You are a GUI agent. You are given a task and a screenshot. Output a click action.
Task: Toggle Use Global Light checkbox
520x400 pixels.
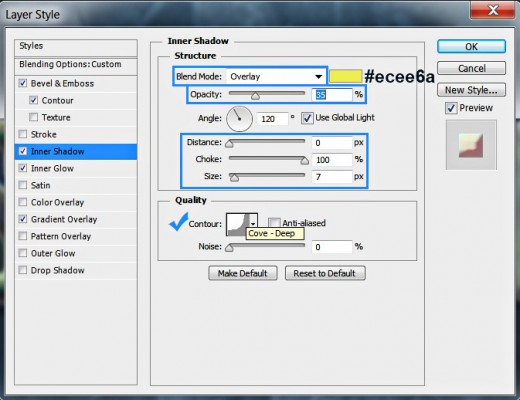click(307, 118)
